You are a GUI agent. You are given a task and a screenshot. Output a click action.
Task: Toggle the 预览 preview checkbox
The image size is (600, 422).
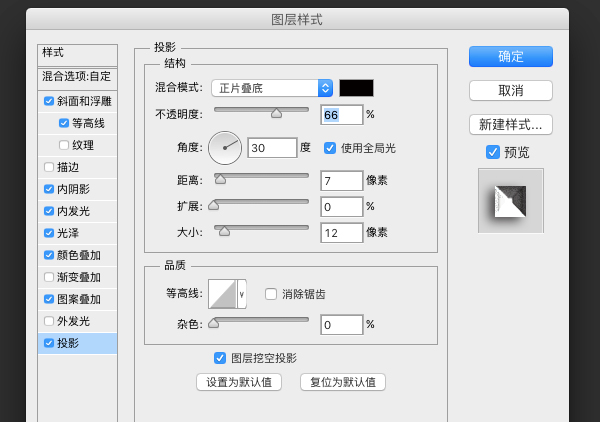click(492, 152)
